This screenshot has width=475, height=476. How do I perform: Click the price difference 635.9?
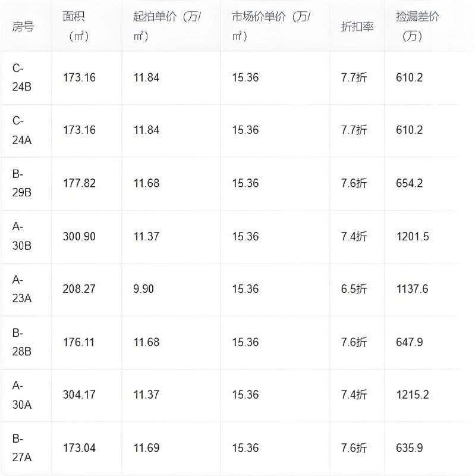point(409,448)
